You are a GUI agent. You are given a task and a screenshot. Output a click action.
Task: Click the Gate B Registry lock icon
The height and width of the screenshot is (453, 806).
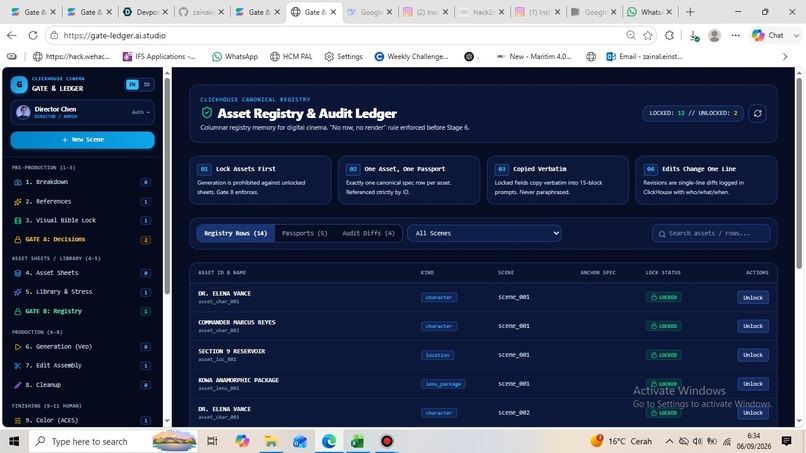click(x=17, y=311)
